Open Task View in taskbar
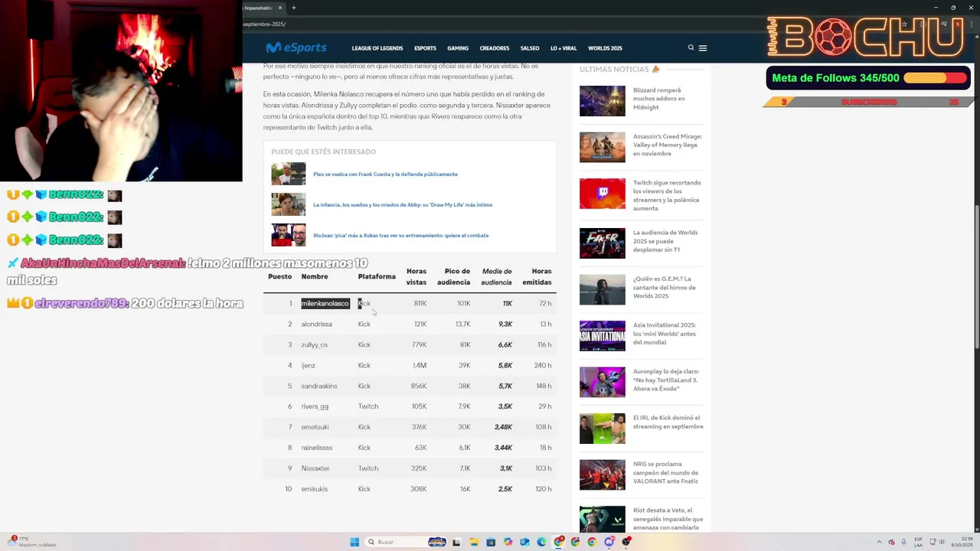This screenshot has height=551, width=980. [x=456, y=542]
